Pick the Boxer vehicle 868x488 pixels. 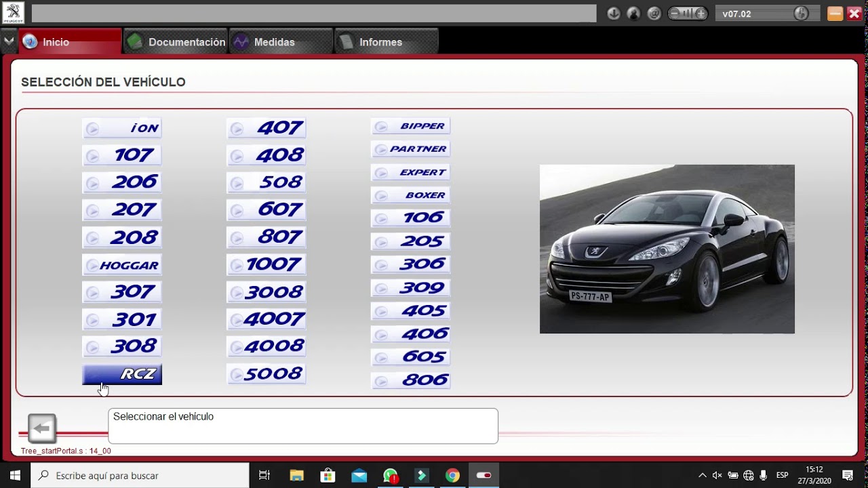(411, 195)
